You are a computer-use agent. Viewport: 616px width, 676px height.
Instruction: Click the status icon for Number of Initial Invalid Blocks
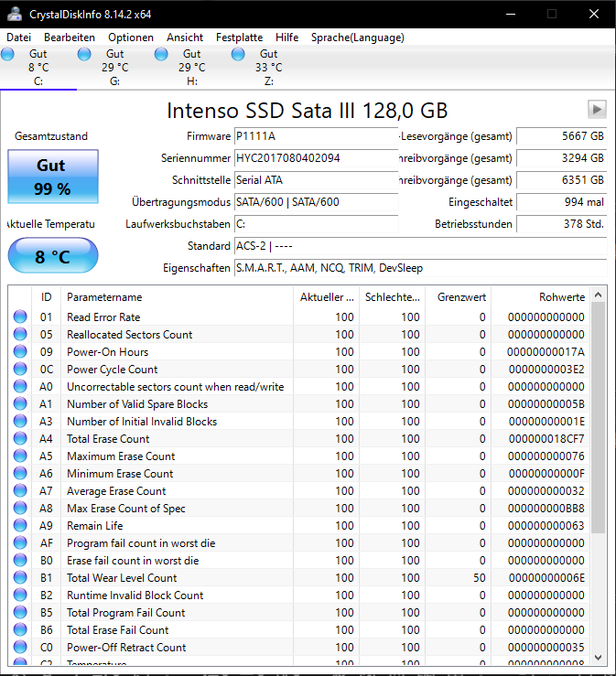(x=20, y=421)
